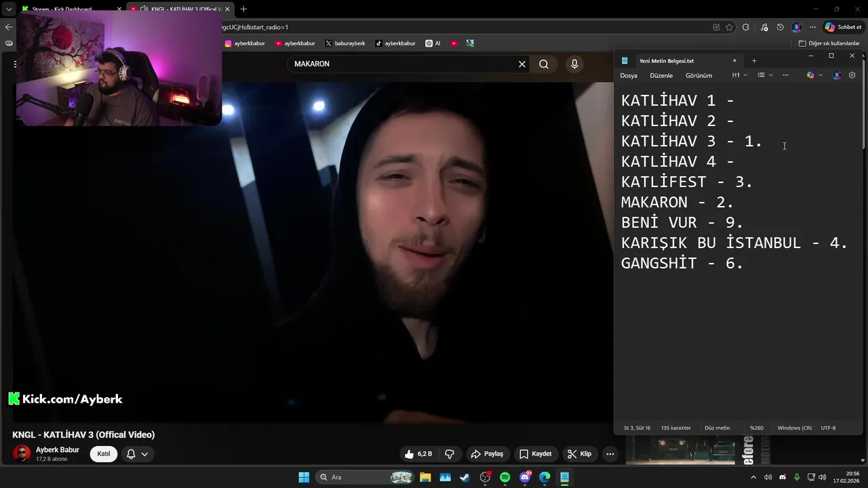Screen dimensions: 868x488
Task: Open baburayberk X bookmark
Action: [x=345, y=43]
